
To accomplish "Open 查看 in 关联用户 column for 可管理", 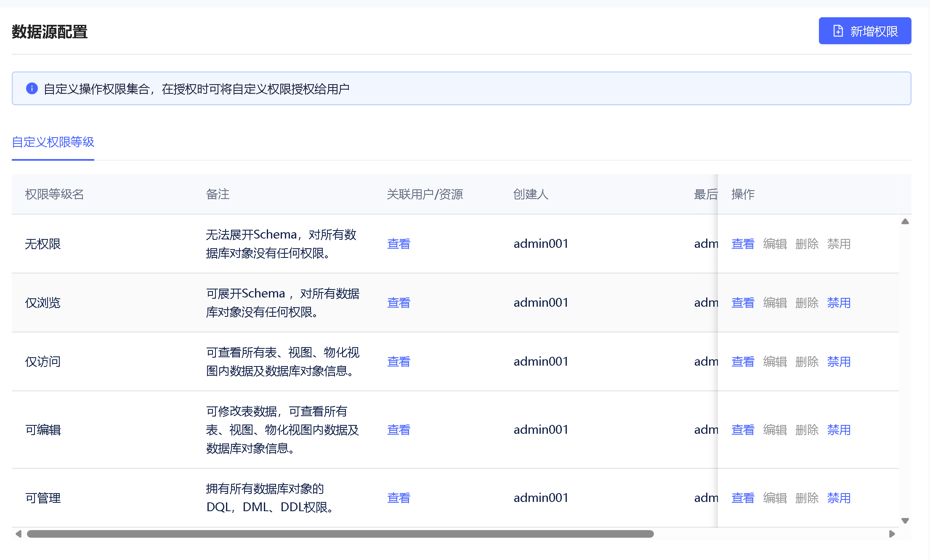I will (399, 498).
